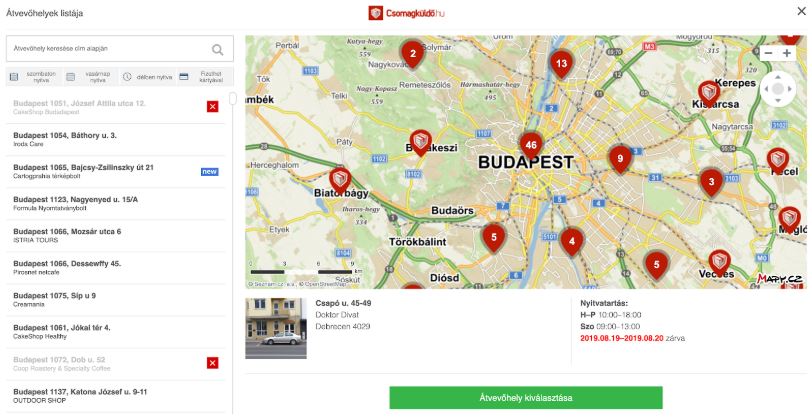Viewport: 812px width, 419px height.
Task: Zoom out the map with minus button
Action: tap(768, 53)
